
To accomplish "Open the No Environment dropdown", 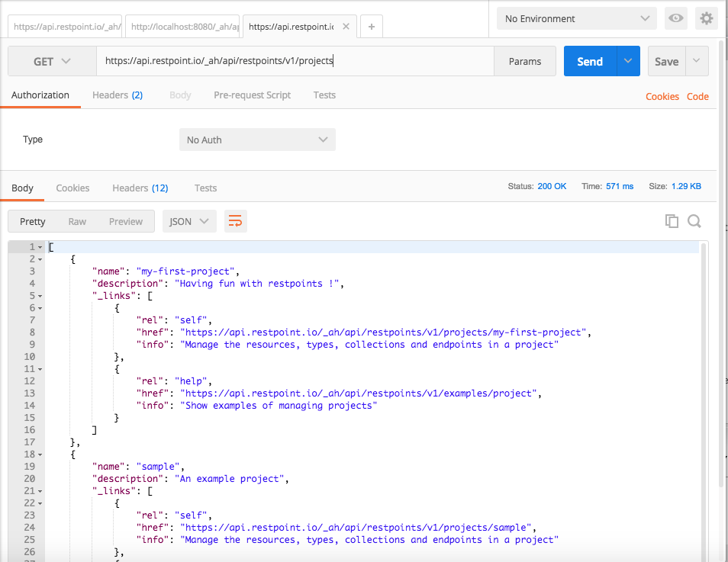I will pos(577,18).
